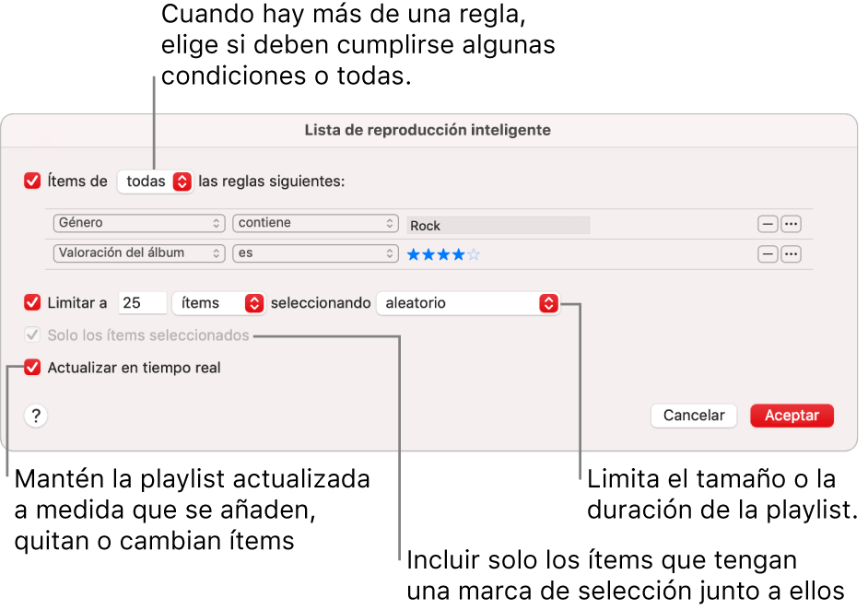Toggle the Limitar a checkbox
This screenshot has width=868, height=610.
[31, 302]
